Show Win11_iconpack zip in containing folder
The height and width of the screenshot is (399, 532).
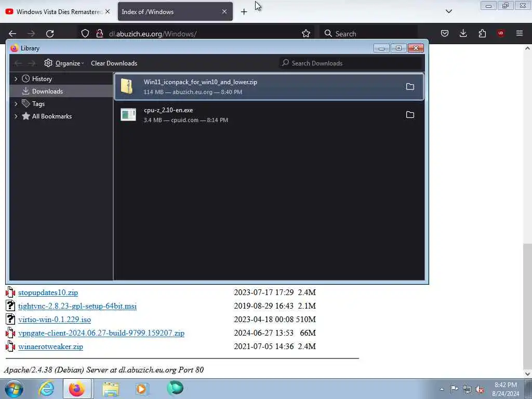click(x=410, y=87)
